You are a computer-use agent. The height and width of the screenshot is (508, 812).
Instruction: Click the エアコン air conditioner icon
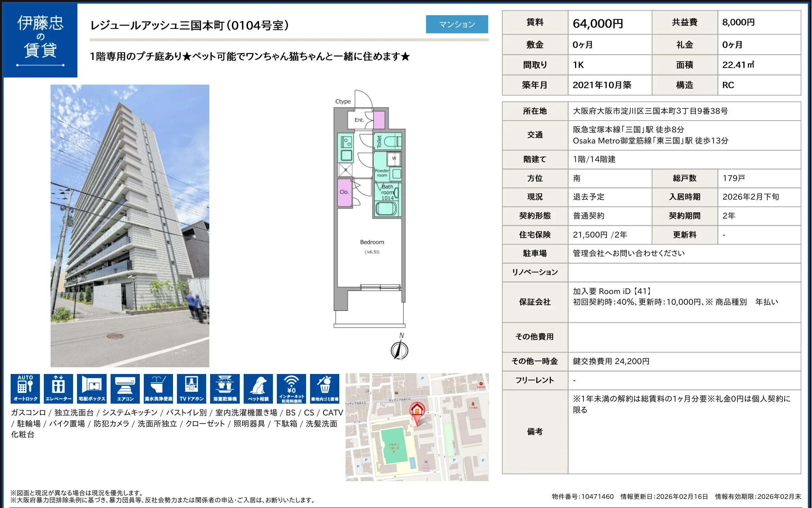coord(125,388)
